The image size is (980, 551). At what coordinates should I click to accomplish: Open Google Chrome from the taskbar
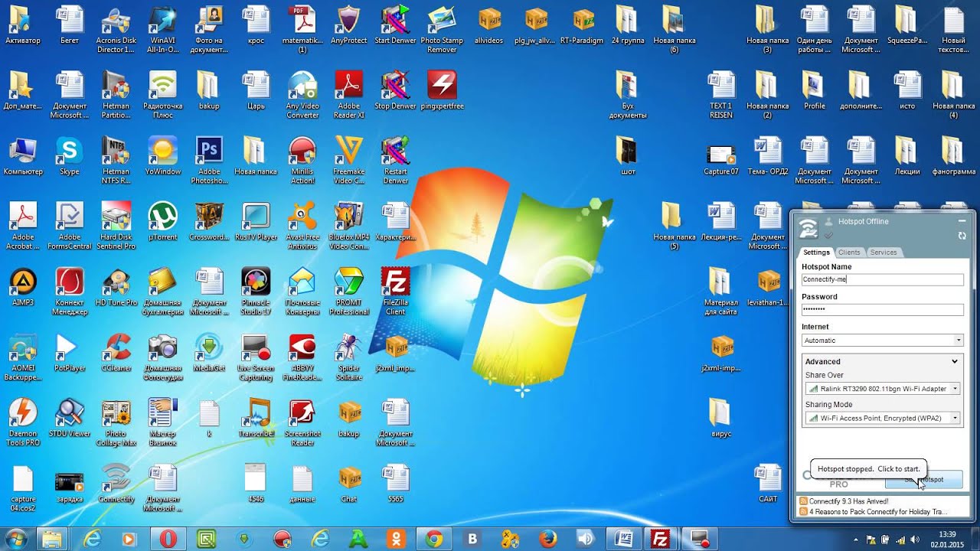tap(434, 539)
